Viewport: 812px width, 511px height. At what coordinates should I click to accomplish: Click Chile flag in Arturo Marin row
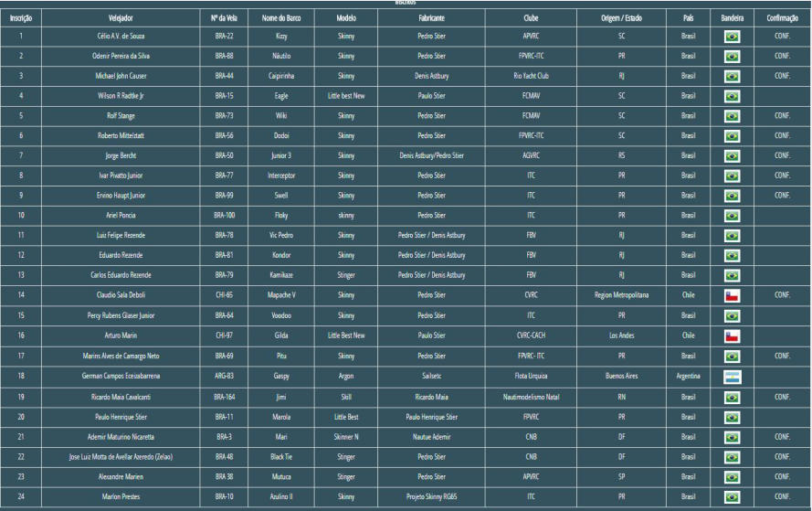pyautogui.click(x=732, y=336)
